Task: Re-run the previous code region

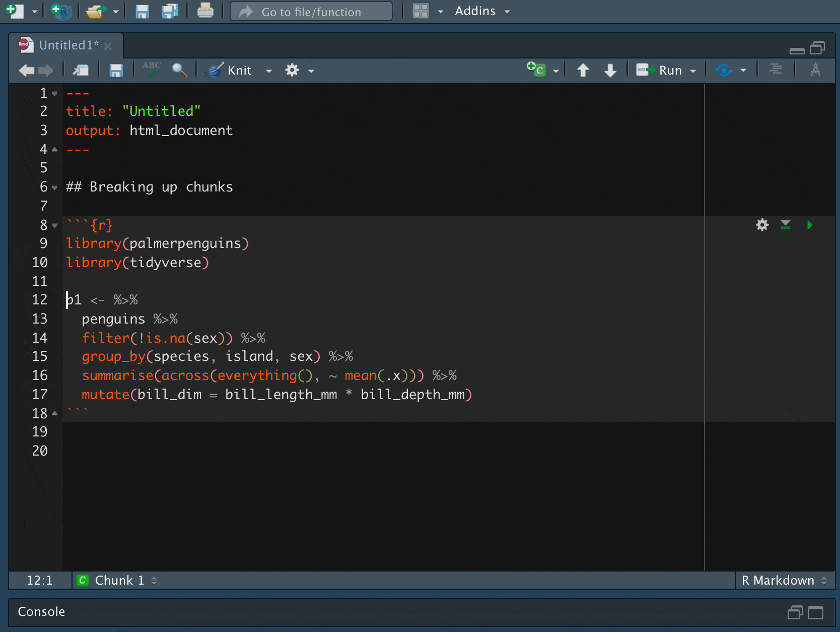Action: pos(724,70)
